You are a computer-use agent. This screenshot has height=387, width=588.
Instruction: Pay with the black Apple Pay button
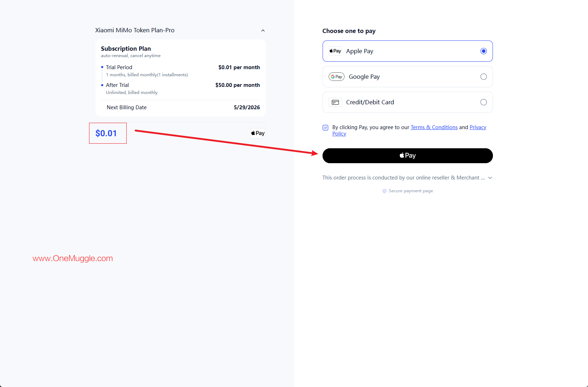407,156
